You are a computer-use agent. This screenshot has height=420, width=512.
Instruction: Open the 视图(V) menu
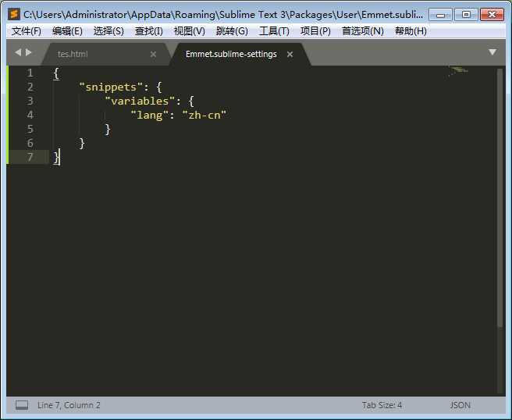pos(190,31)
